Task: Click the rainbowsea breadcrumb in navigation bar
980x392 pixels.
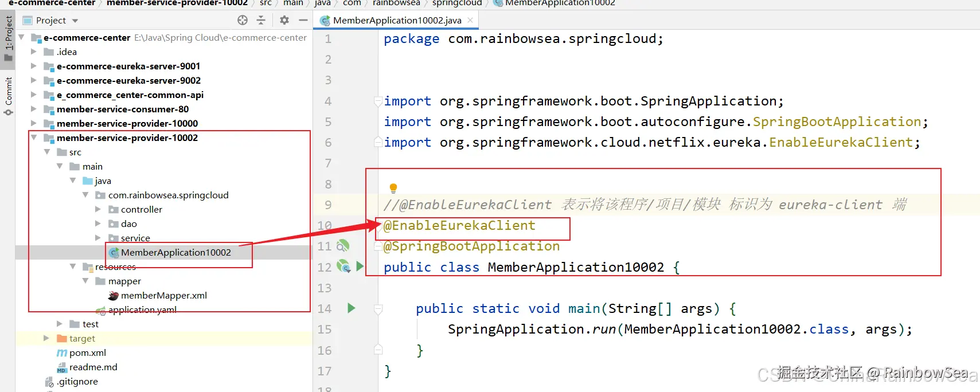Action: click(x=396, y=3)
